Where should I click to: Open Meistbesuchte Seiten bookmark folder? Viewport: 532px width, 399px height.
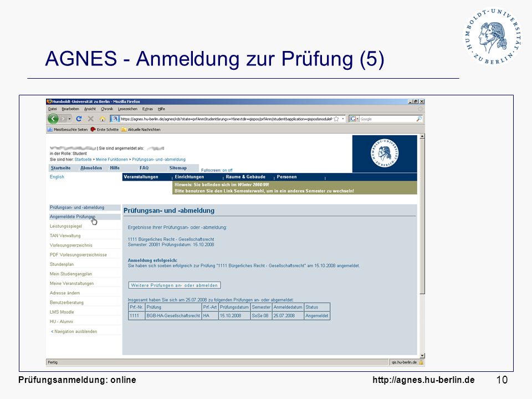point(67,130)
